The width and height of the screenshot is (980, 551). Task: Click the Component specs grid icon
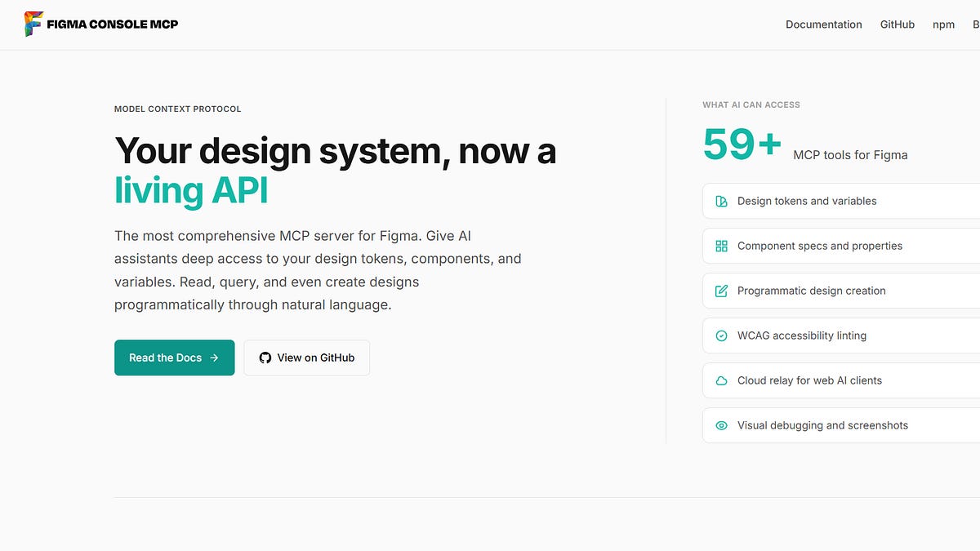721,246
